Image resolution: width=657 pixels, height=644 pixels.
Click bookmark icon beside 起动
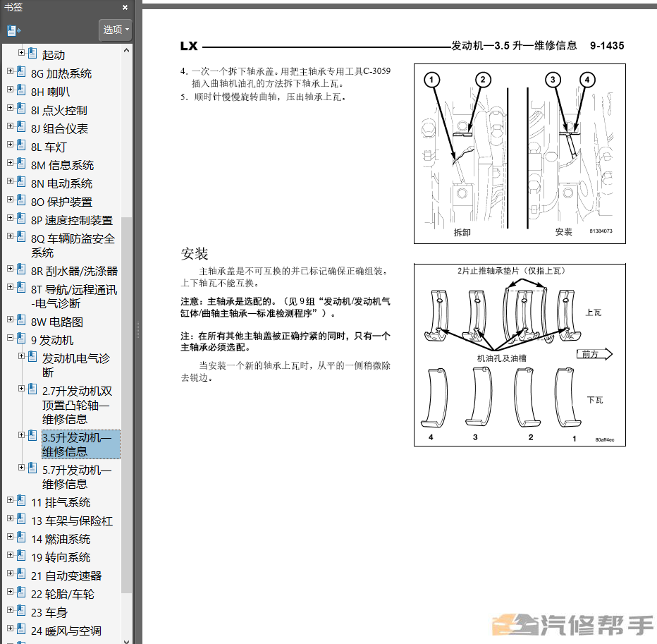coord(32,53)
